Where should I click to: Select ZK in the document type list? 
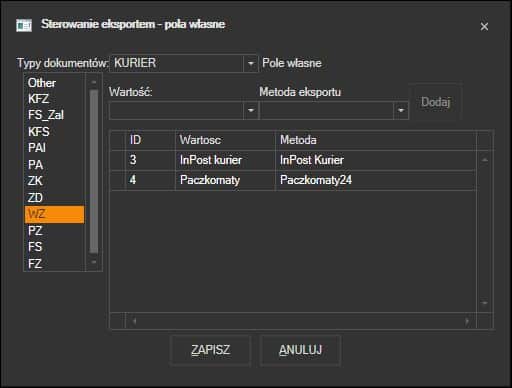point(54,181)
